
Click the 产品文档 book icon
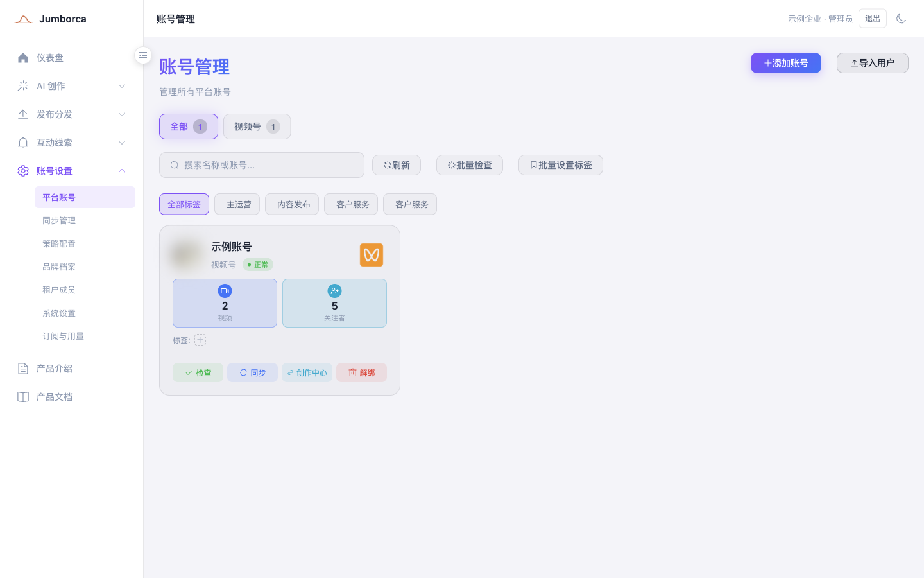pyautogui.click(x=23, y=397)
